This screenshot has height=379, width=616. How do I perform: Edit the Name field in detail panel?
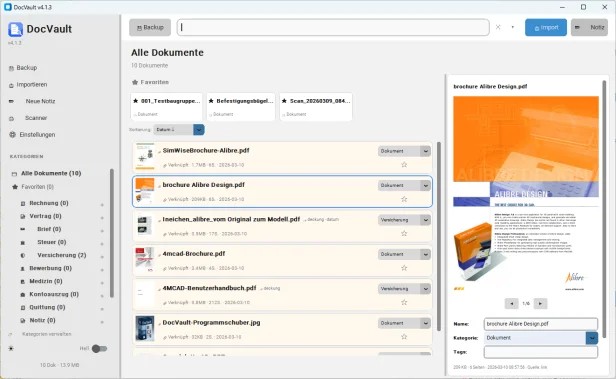coord(541,324)
